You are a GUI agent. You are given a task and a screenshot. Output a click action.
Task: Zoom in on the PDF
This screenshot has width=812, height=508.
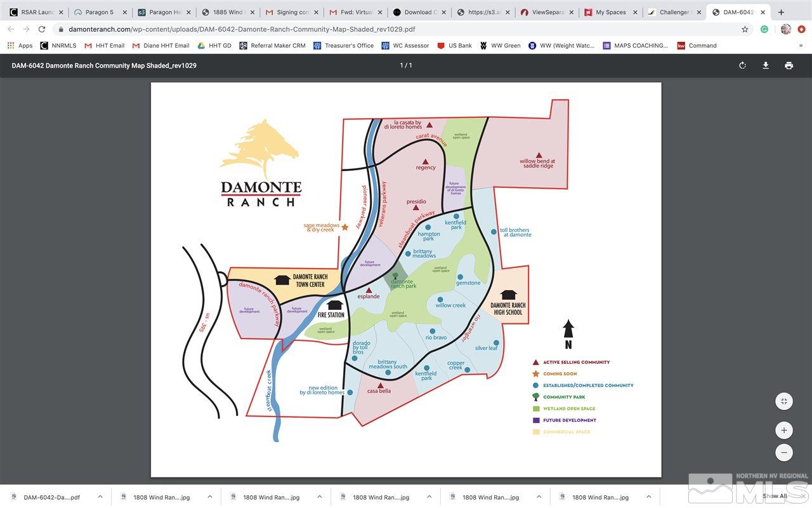pyautogui.click(x=784, y=430)
